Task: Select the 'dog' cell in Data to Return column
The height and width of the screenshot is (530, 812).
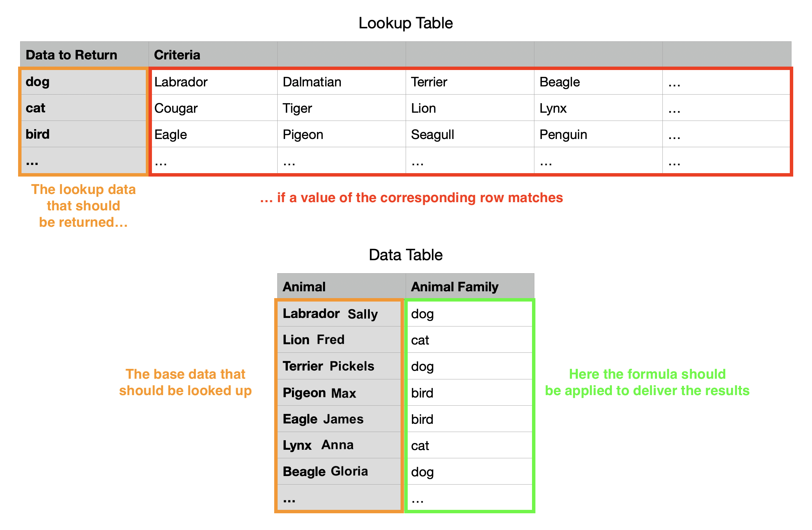Action: point(84,81)
